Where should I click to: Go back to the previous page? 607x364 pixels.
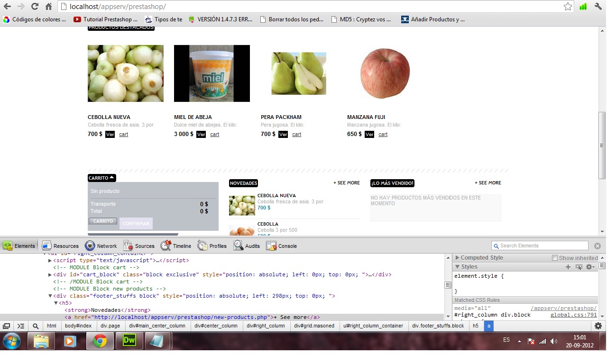coord(8,7)
